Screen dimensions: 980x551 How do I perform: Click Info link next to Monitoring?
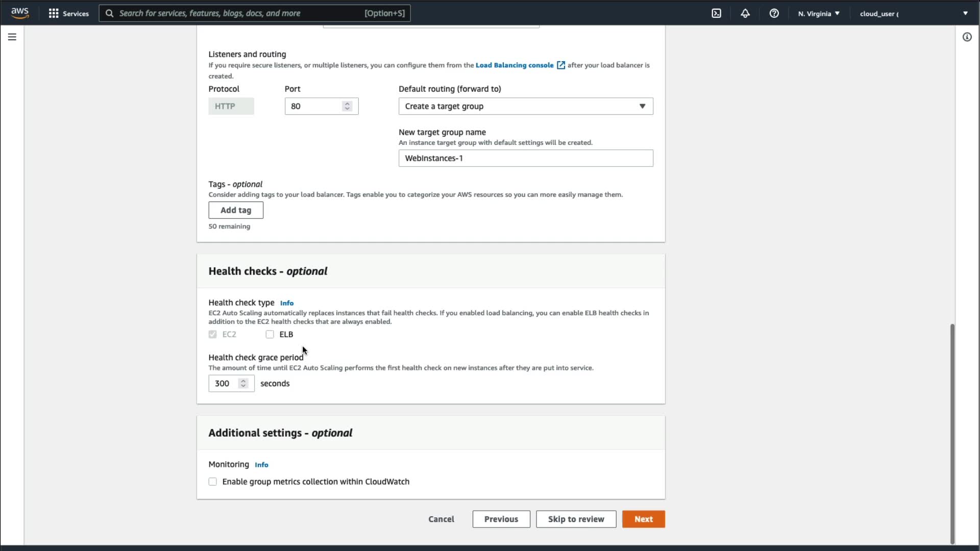tap(261, 465)
